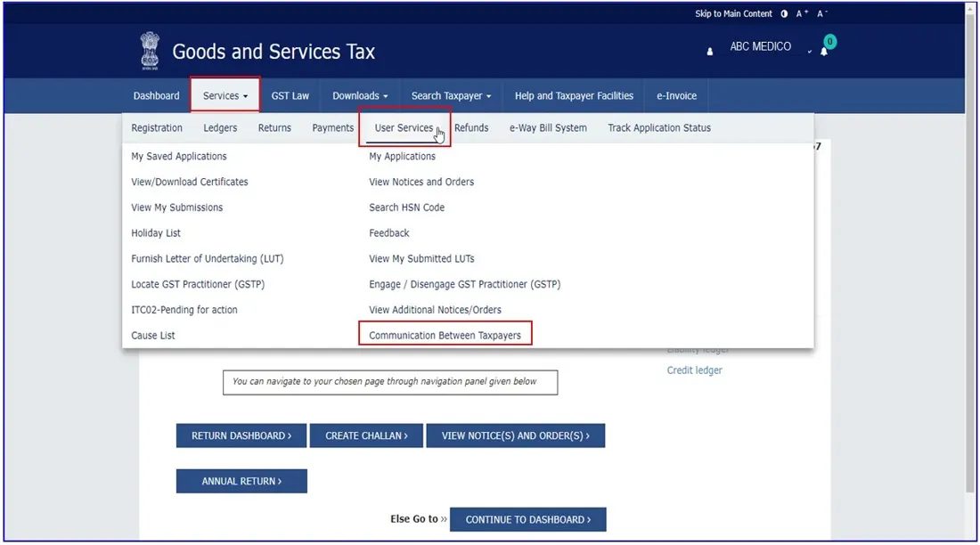Open Furnish Letter of Undertaking (LUT)
Screen dimensions: 980x545
(207, 258)
